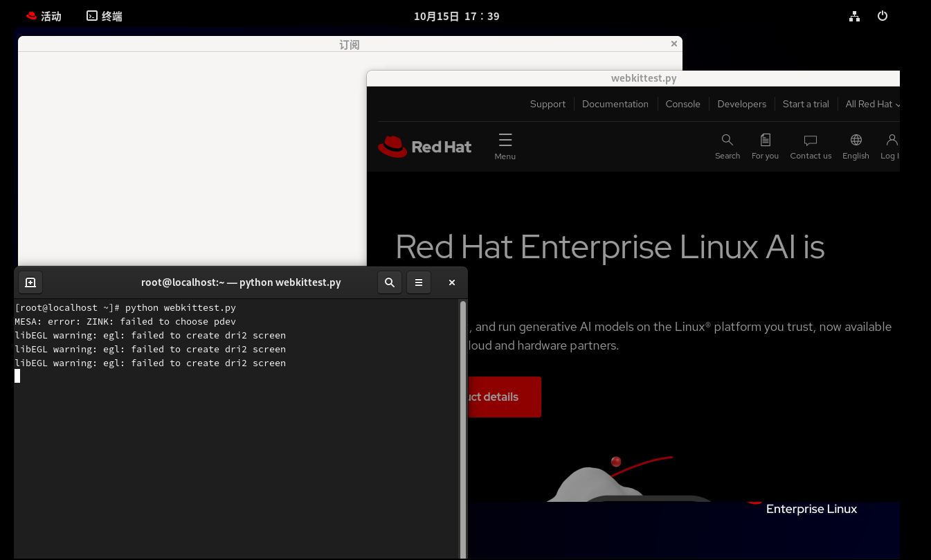Open the terminal hamburger menu

coord(419,282)
